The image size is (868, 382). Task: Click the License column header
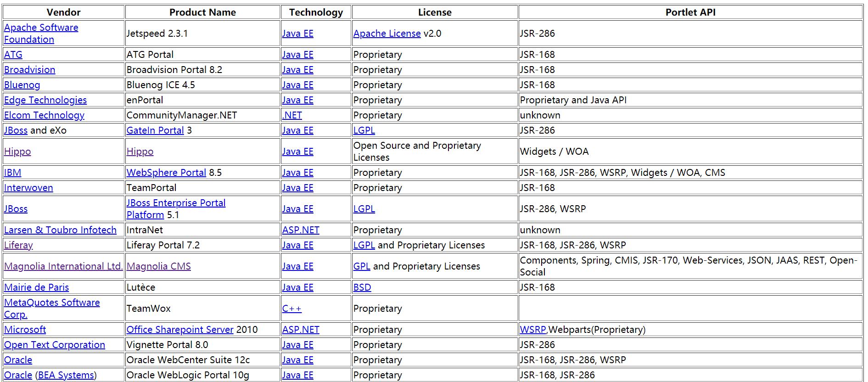[x=435, y=12]
